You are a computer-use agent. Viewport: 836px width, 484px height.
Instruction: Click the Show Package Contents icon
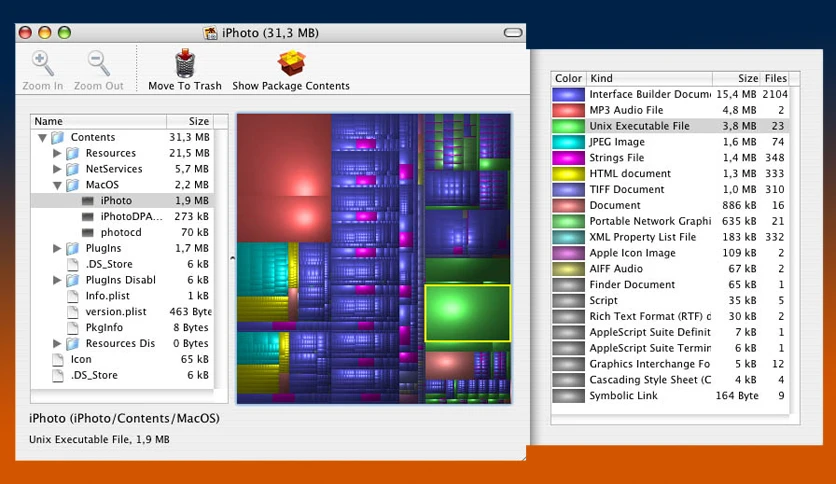coord(291,63)
